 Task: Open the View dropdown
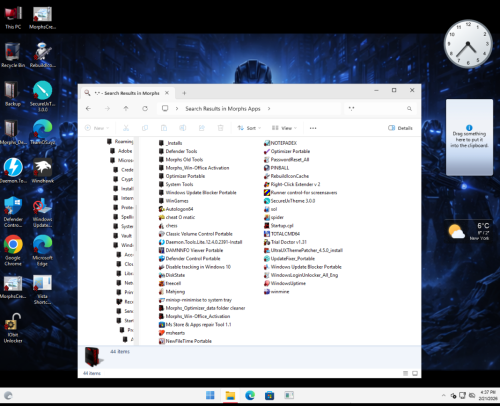pos(284,128)
